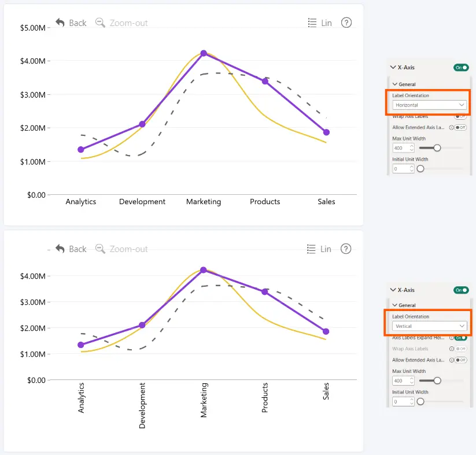Click info icon beside Wrap Axis Labels in Vertical panel
476x455 pixels.
(x=451, y=349)
